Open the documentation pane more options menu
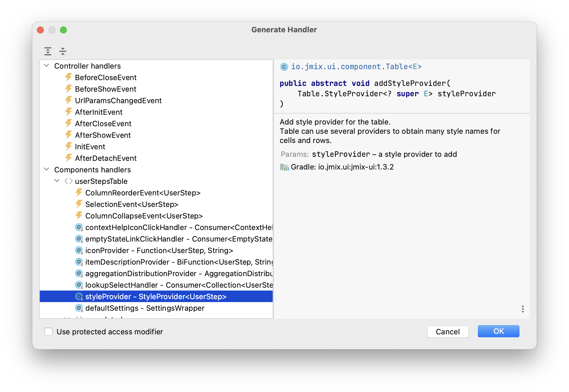The height and width of the screenshot is (392, 569). (x=523, y=309)
